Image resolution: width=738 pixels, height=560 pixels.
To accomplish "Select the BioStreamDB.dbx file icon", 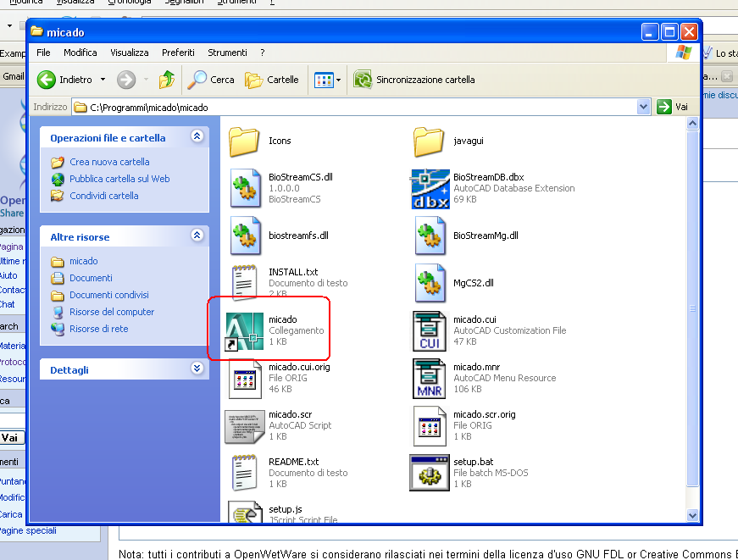I will tap(430, 188).
